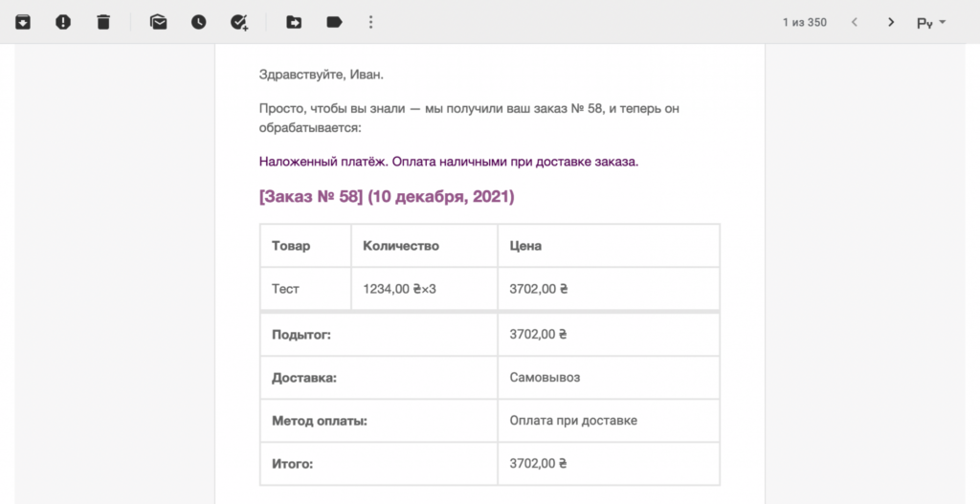Screen dimensions: 980x504
Task: Click the 'Доставка:' label
Action: (303, 378)
